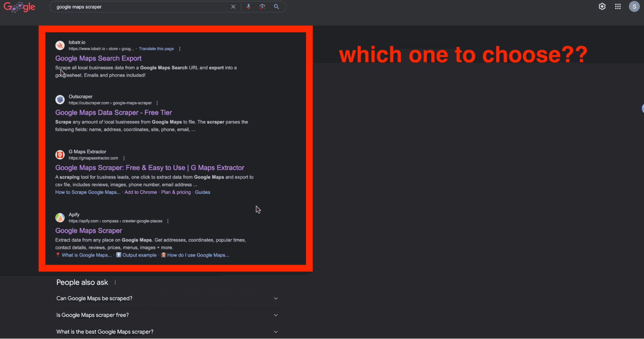Click the magnifier search button
Viewport: 644px width, 339px height.
(276, 7)
